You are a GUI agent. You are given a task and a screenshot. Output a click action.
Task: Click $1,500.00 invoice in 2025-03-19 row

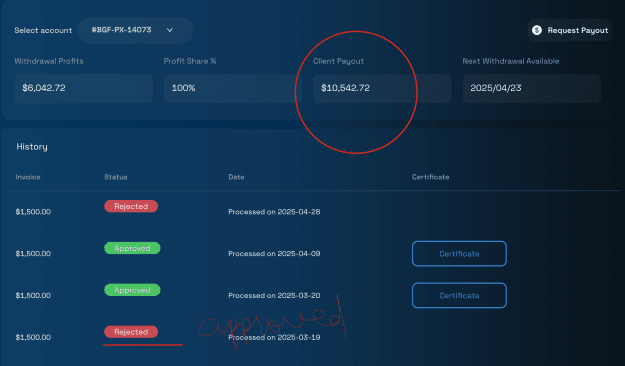click(33, 337)
